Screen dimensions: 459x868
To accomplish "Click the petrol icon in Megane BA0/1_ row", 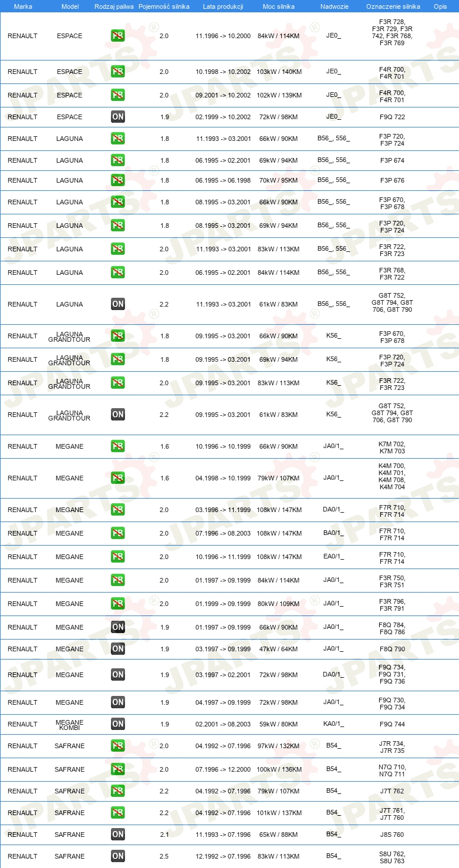I will click(118, 533).
